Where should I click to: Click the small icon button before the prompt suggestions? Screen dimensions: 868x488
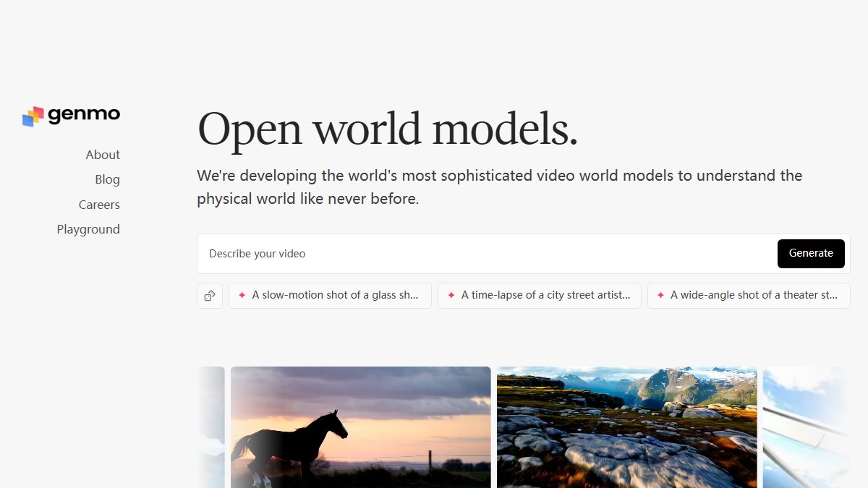210,296
